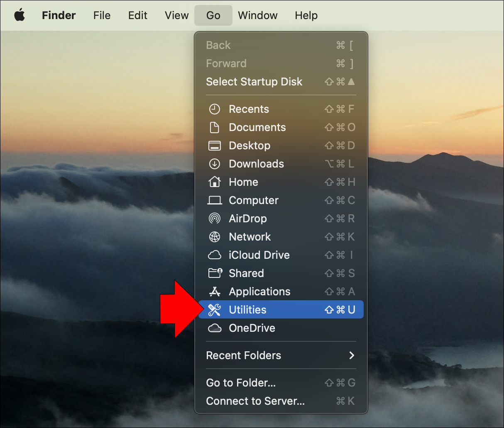Viewport: 504px width, 428px height.
Task: Open the Window menu
Action: click(x=257, y=15)
